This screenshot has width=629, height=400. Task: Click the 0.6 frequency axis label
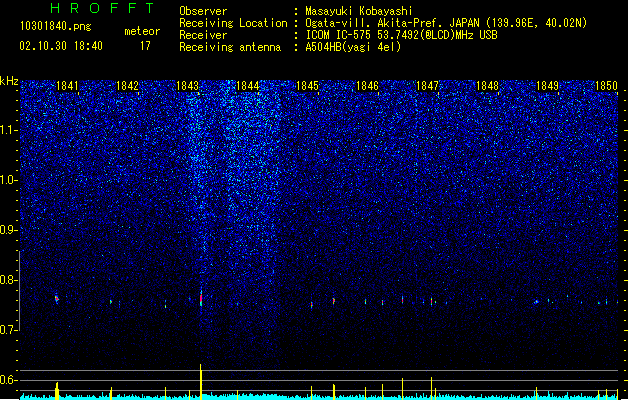tap(9, 380)
